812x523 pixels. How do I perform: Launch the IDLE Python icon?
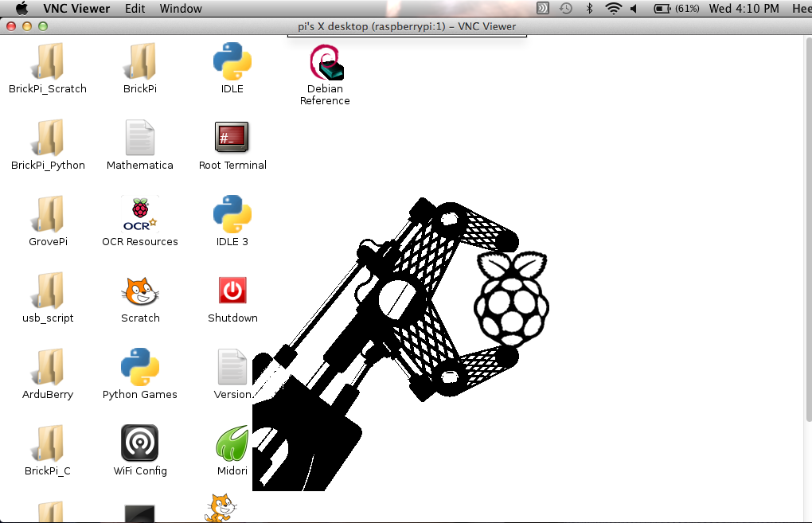point(232,61)
